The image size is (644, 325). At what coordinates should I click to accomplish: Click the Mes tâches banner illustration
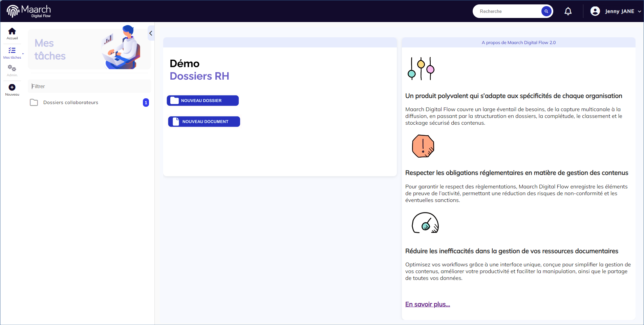pos(121,47)
